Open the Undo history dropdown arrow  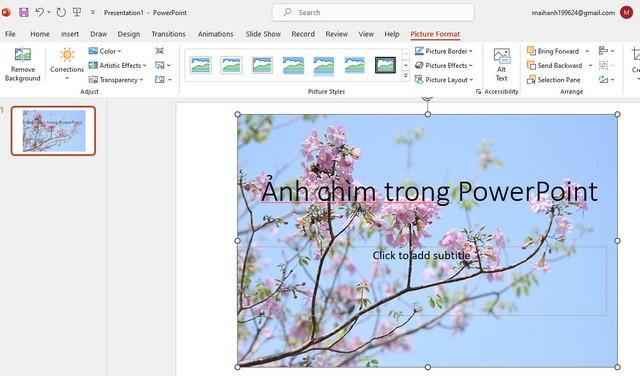(49, 12)
